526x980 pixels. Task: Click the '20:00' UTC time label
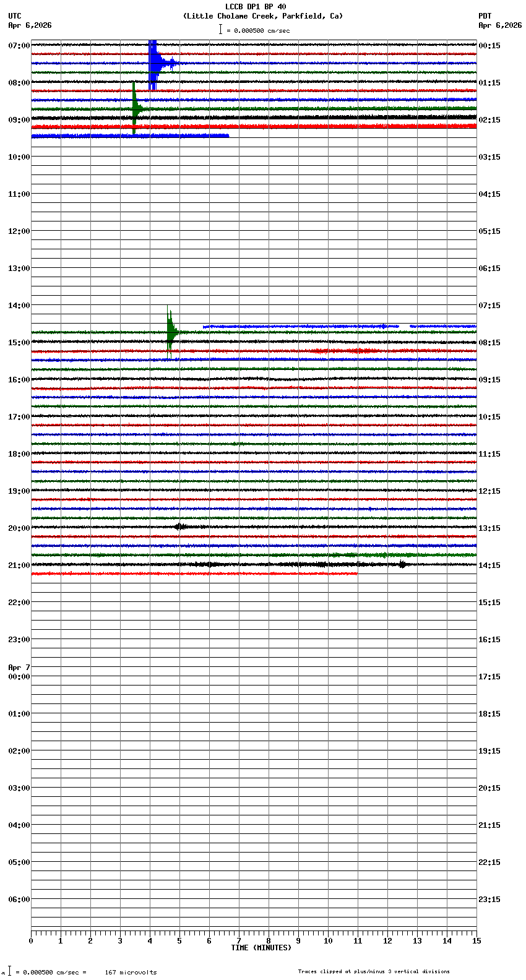[x=19, y=528]
